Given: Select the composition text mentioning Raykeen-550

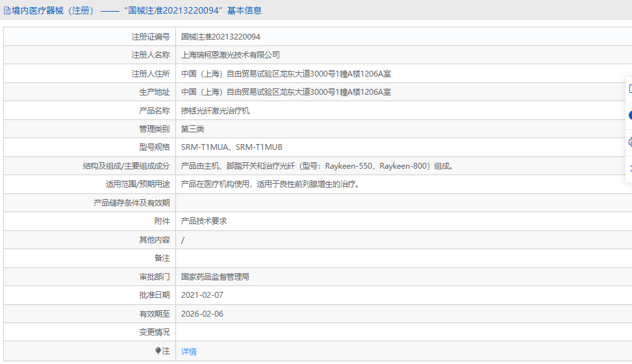Looking at the screenshot, I should tap(318, 166).
